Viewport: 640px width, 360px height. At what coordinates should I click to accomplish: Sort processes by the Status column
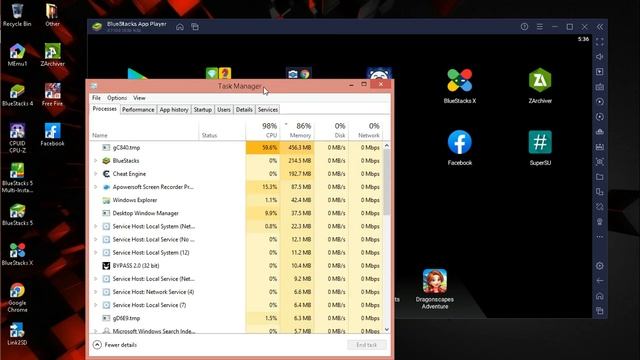coord(222,130)
